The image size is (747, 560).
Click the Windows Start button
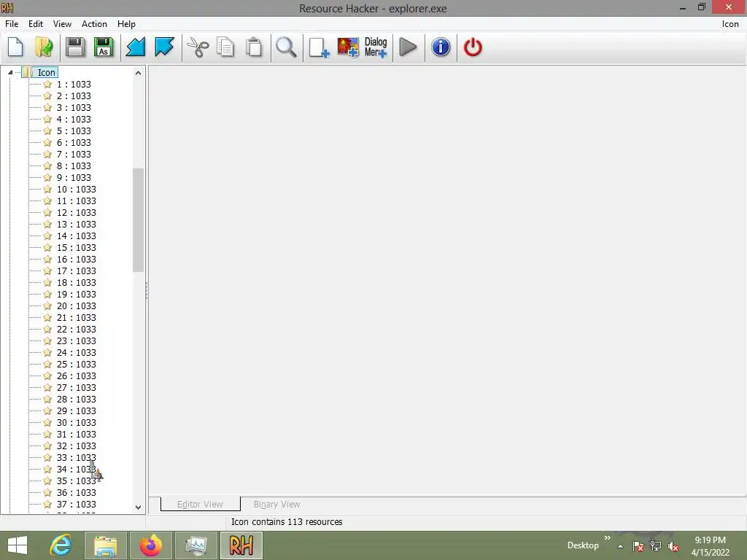[x=18, y=545]
